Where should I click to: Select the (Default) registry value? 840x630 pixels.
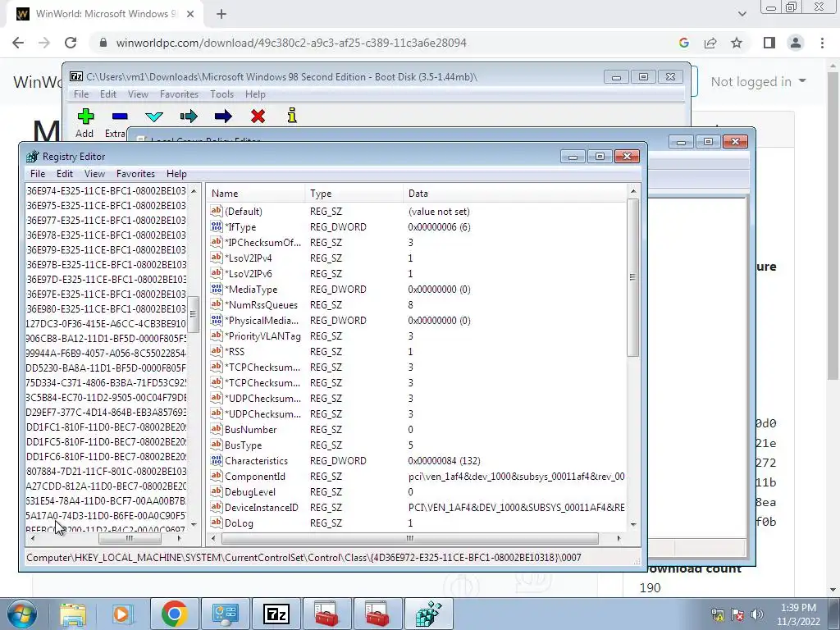[x=243, y=212]
